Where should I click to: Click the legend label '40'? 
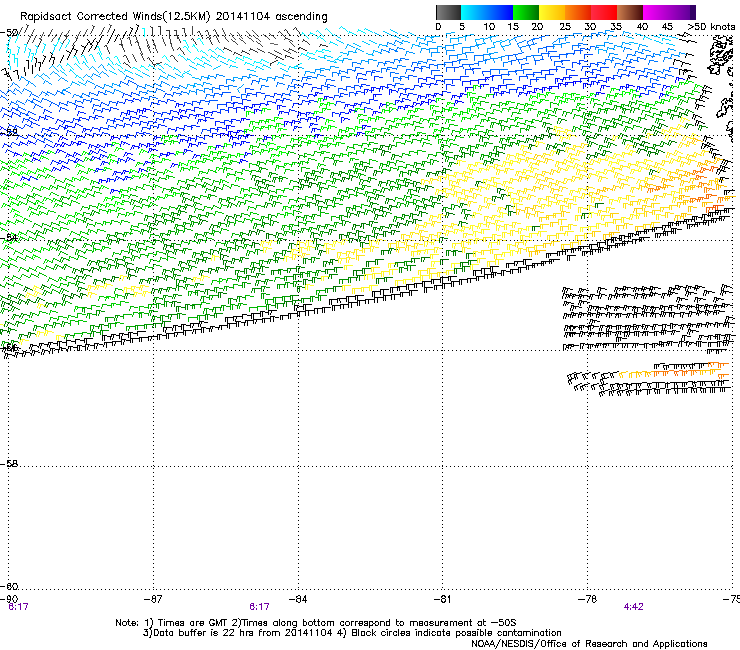pos(642,27)
